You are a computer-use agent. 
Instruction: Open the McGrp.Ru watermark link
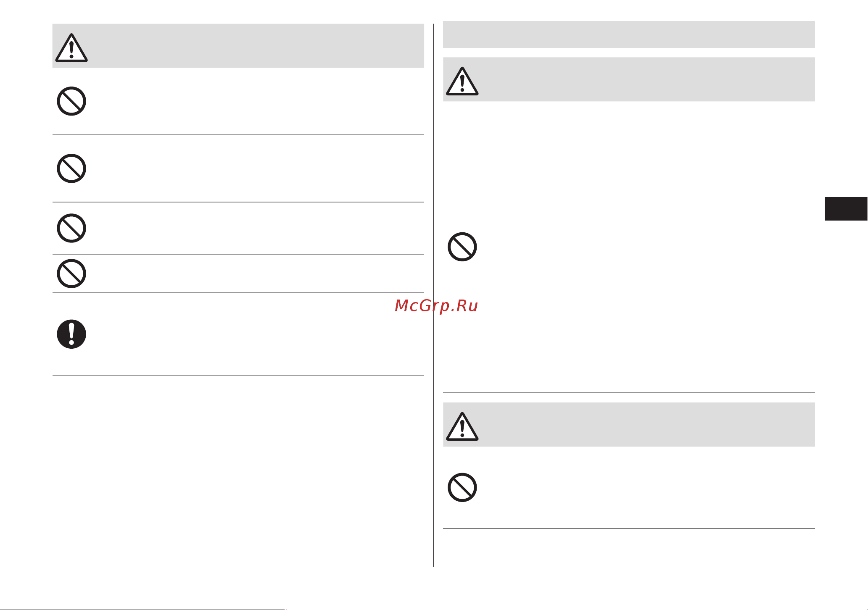[x=436, y=306]
